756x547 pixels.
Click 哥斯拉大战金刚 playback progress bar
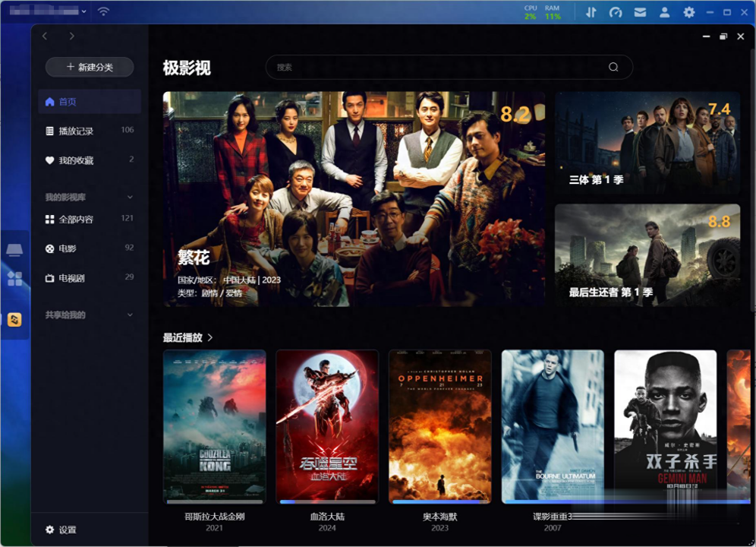[215, 501]
